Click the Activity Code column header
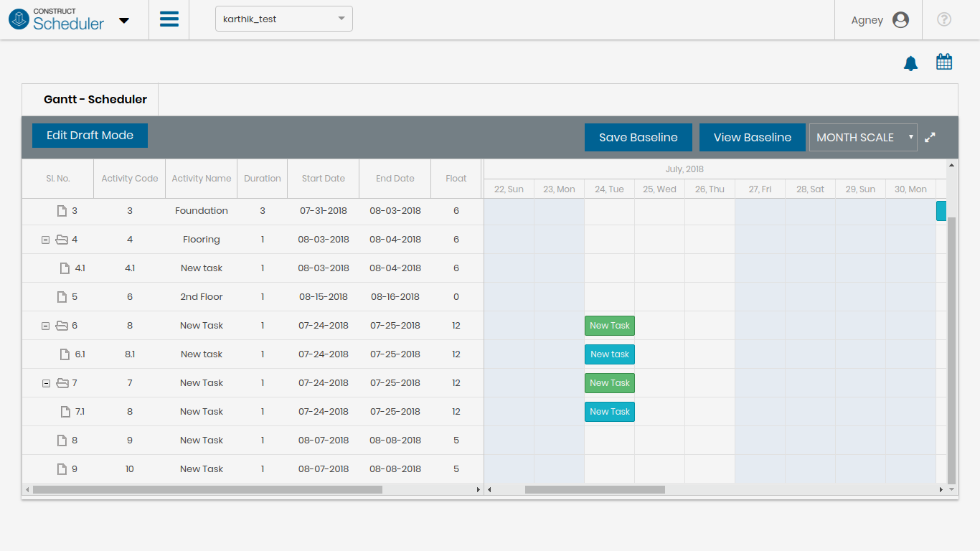Image resolution: width=980 pixels, height=551 pixels. [x=130, y=179]
